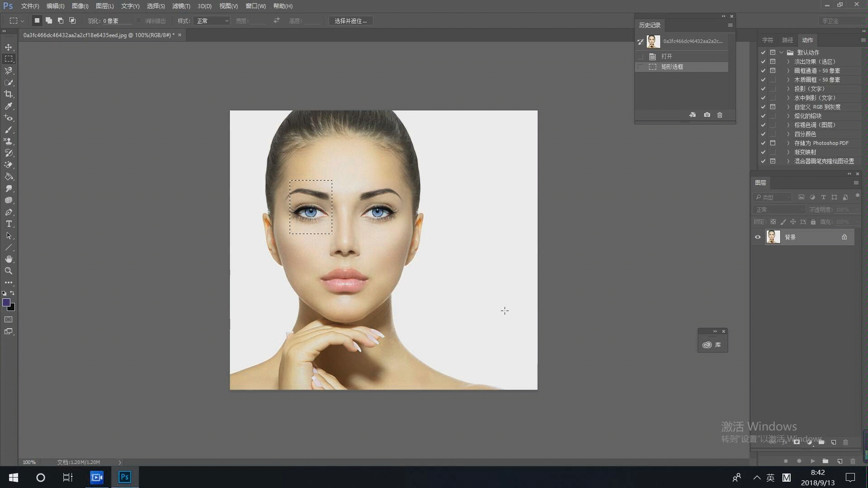Select the Hand tool

pyautogui.click(x=9, y=259)
